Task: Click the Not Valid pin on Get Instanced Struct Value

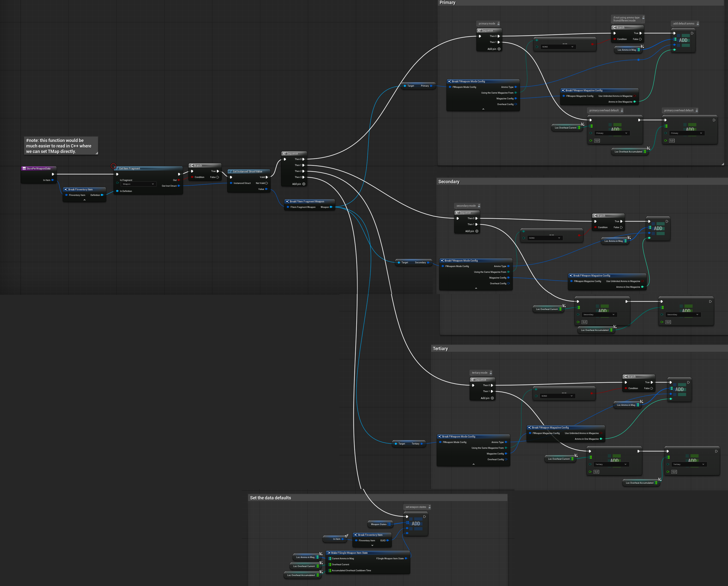Action: click(x=267, y=183)
